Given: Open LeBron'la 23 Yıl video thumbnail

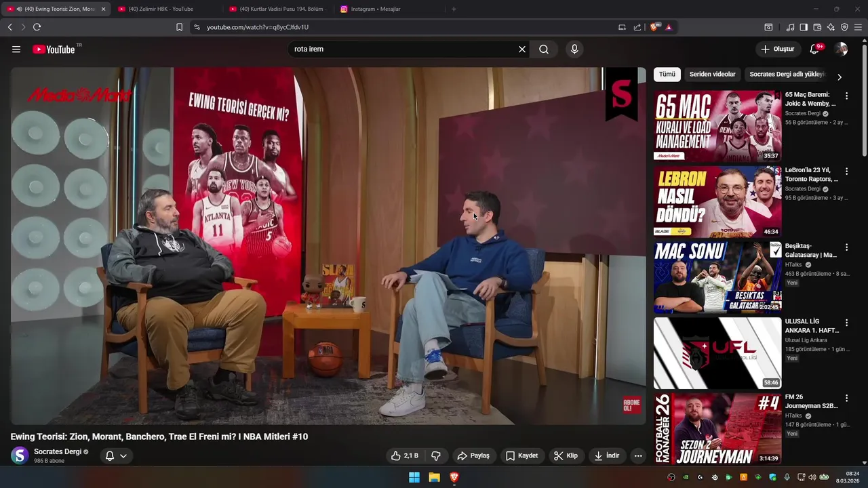Looking at the screenshot, I should coord(717,201).
